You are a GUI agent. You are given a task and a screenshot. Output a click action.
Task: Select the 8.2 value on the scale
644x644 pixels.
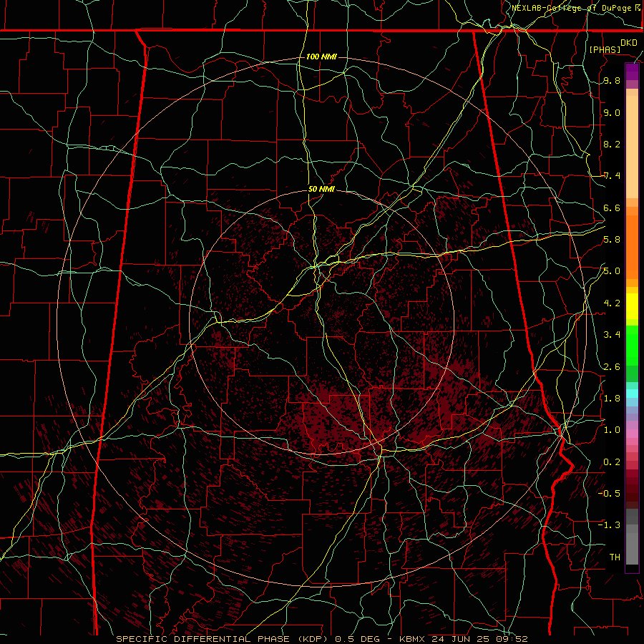point(612,144)
